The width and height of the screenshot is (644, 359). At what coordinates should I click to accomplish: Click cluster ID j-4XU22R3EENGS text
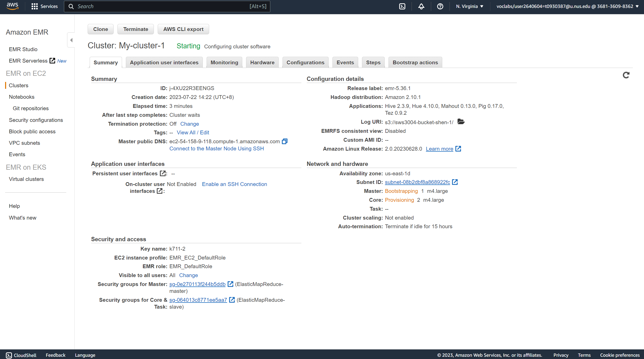coord(192,88)
